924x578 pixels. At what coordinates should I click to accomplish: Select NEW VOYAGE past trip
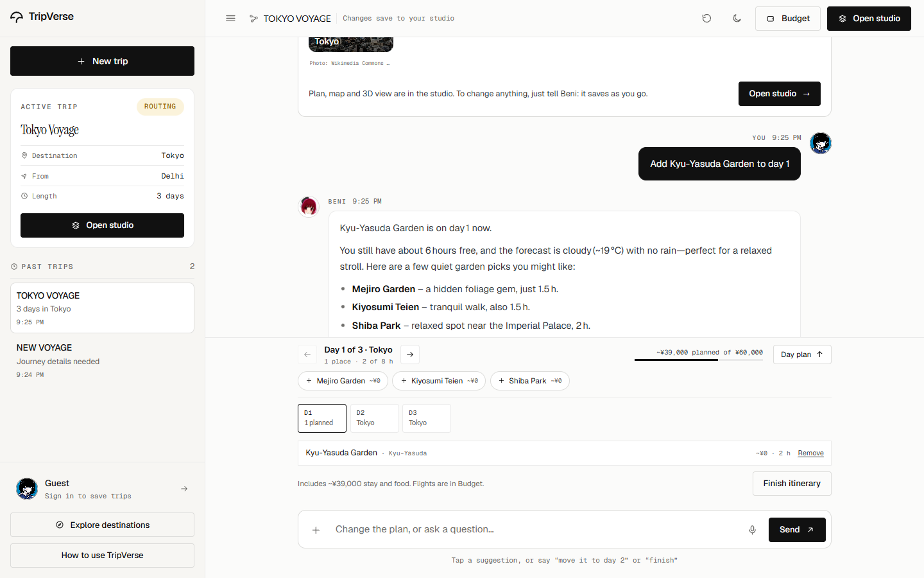102,360
